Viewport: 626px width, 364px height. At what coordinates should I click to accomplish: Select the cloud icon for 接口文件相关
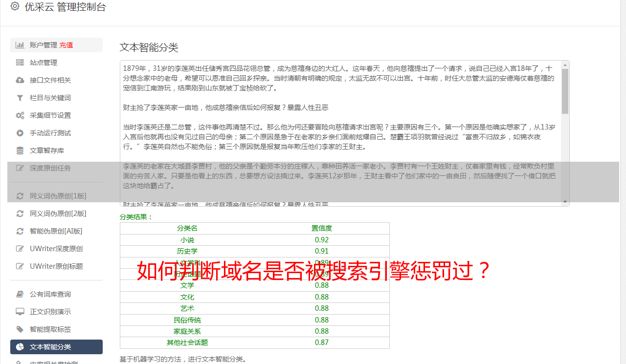tap(20, 80)
